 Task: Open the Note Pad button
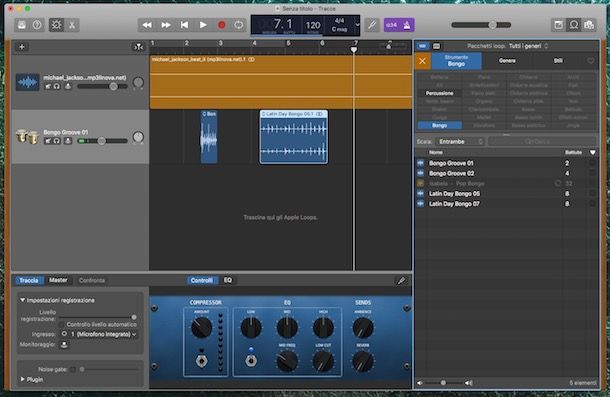click(559, 25)
